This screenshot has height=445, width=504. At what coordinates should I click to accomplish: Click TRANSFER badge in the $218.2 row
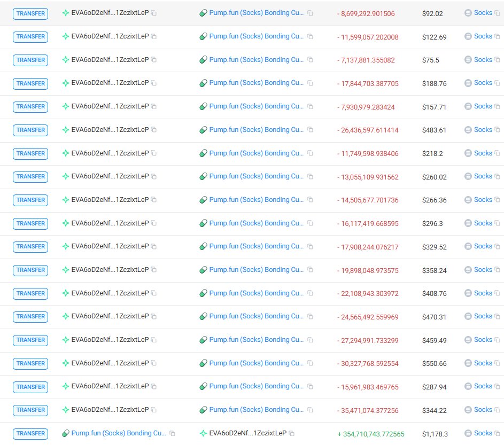(30, 153)
